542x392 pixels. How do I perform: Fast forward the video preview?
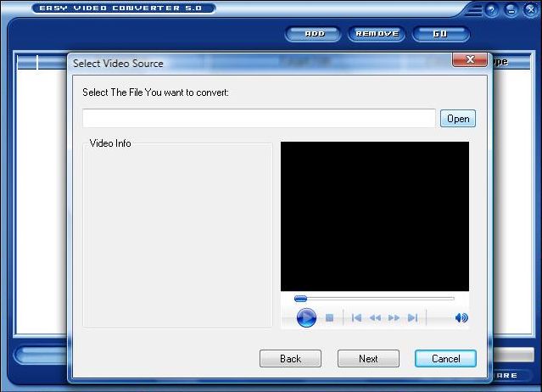394,318
